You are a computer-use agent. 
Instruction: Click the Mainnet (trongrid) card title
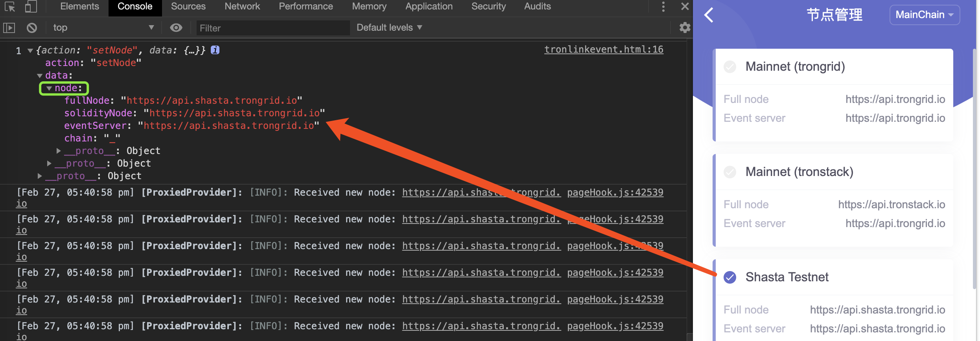point(795,67)
